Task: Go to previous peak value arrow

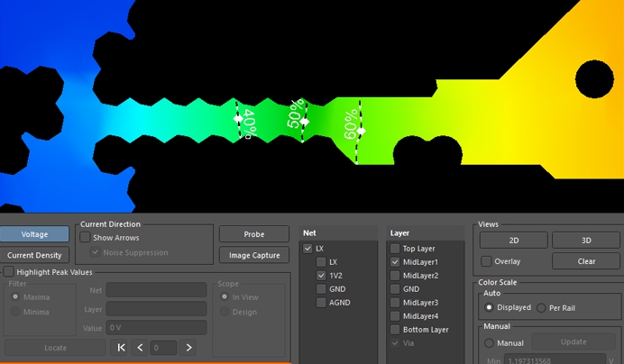Action: coord(140,347)
